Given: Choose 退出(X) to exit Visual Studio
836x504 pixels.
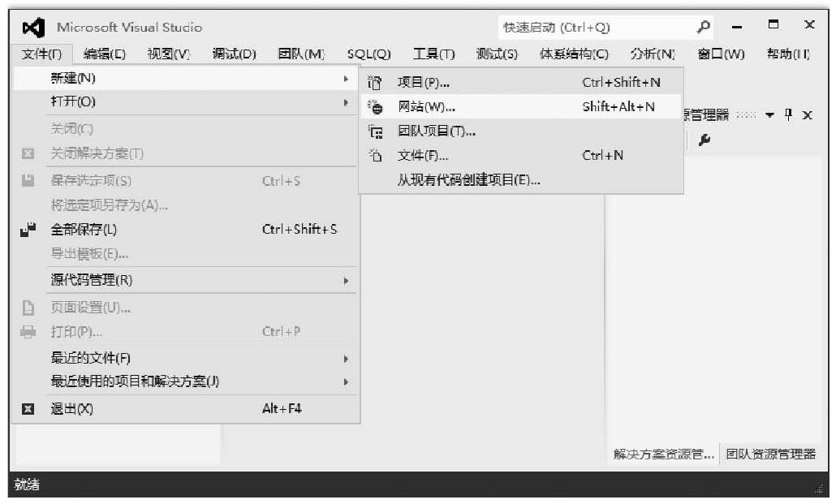Looking at the screenshot, I should tap(185, 409).
